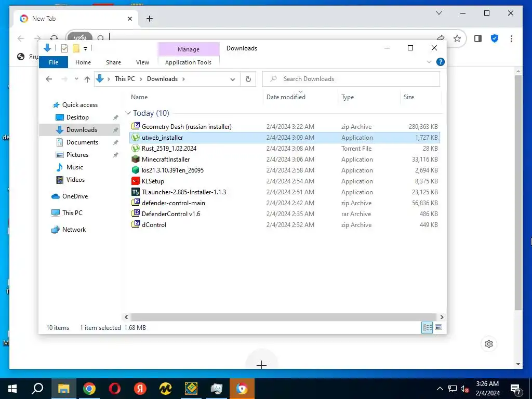Select the MinecraftInstaller block icon
532x399 pixels.
click(136, 159)
